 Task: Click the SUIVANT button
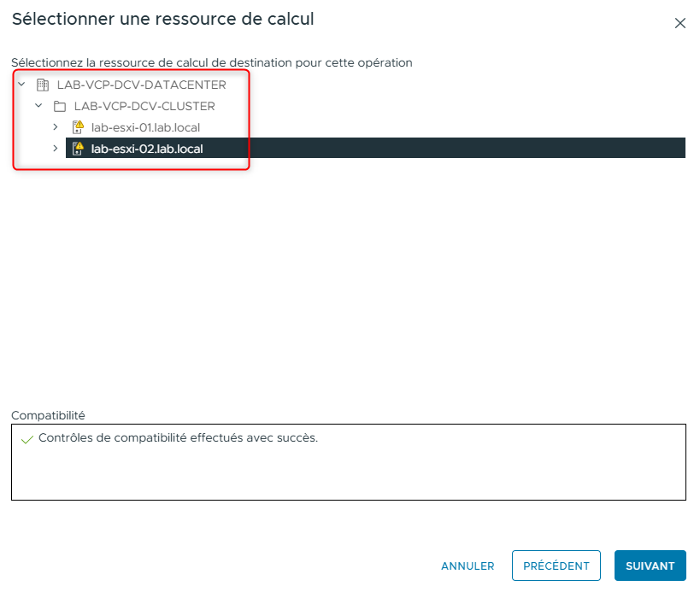tap(650, 566)
